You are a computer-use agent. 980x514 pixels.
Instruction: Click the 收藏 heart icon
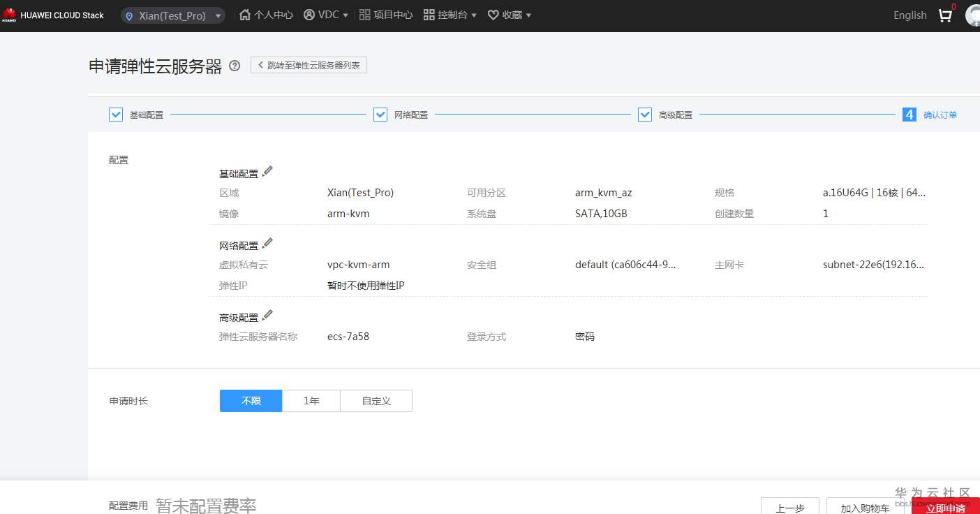493,15
